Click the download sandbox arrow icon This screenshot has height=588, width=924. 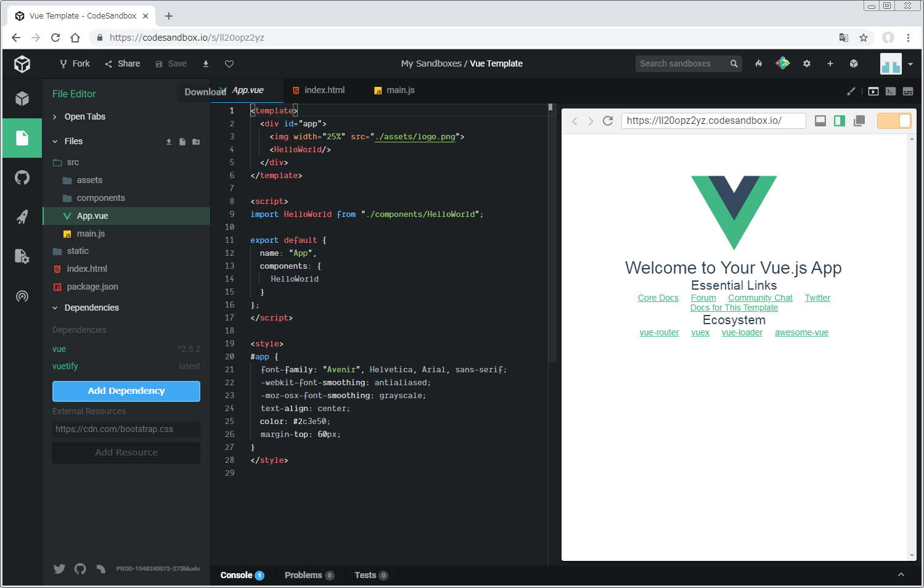pos(206,64)
